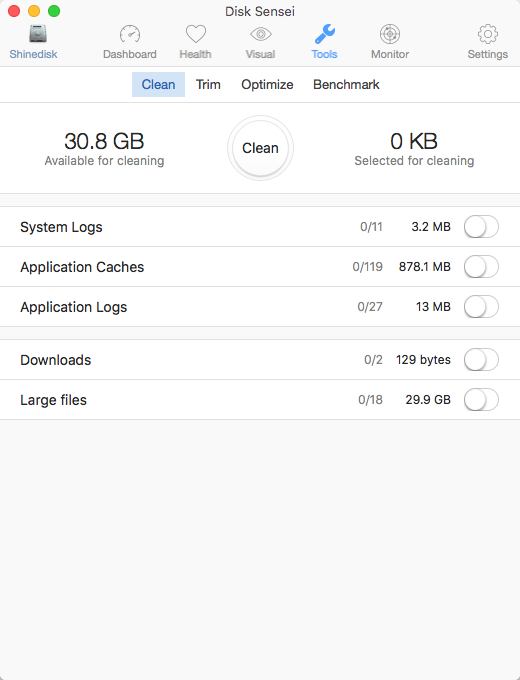520x680 pixels.
Task: Select the Large files row label
Action: click(x=53, y=400)
